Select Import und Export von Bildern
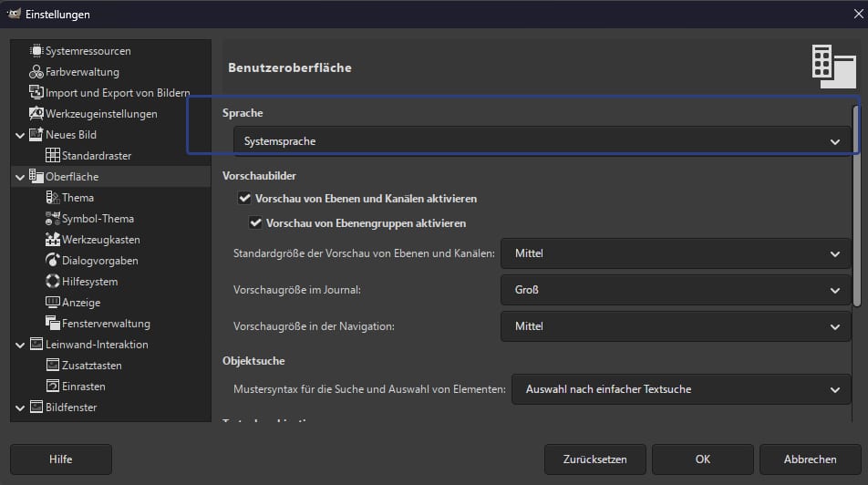 (118, 93)
